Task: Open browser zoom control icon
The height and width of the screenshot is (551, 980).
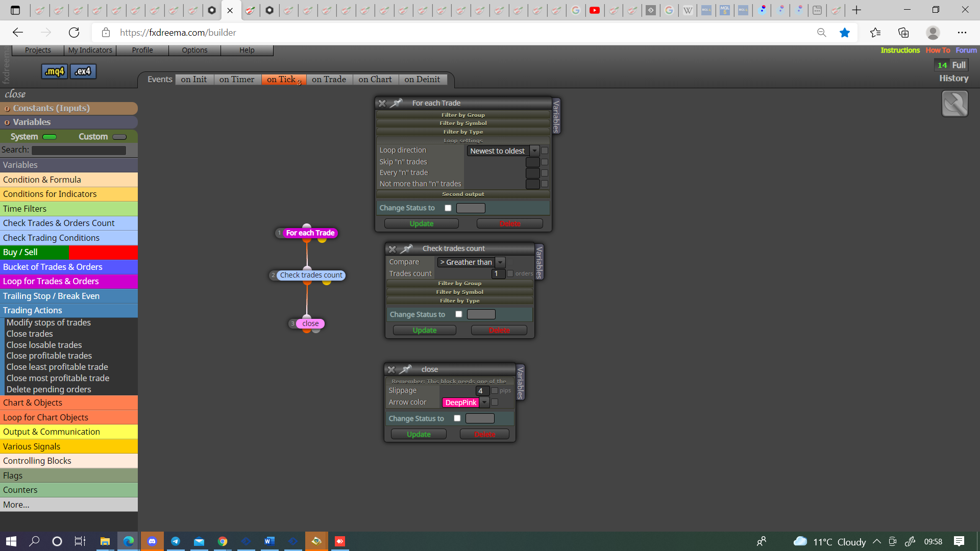Action: pyautogui.click(x=821, y=33)
